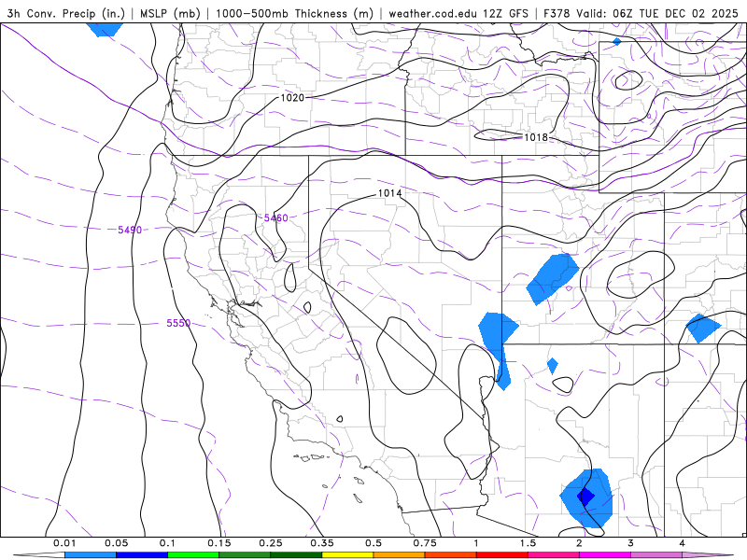Click the bright green colorbar segment

(x=193, y=555)
